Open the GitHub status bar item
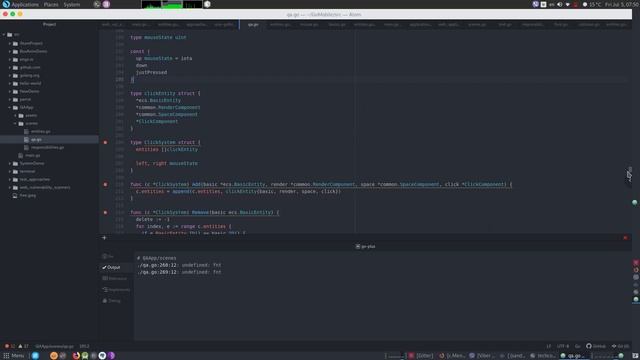The height and width of the screenshot is (360, 640). tap(596, 346)
